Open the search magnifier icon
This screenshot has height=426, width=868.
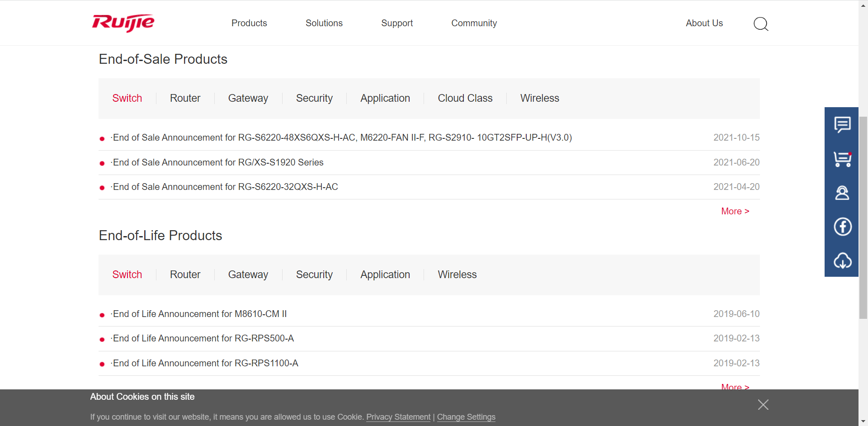pos(761,24)
